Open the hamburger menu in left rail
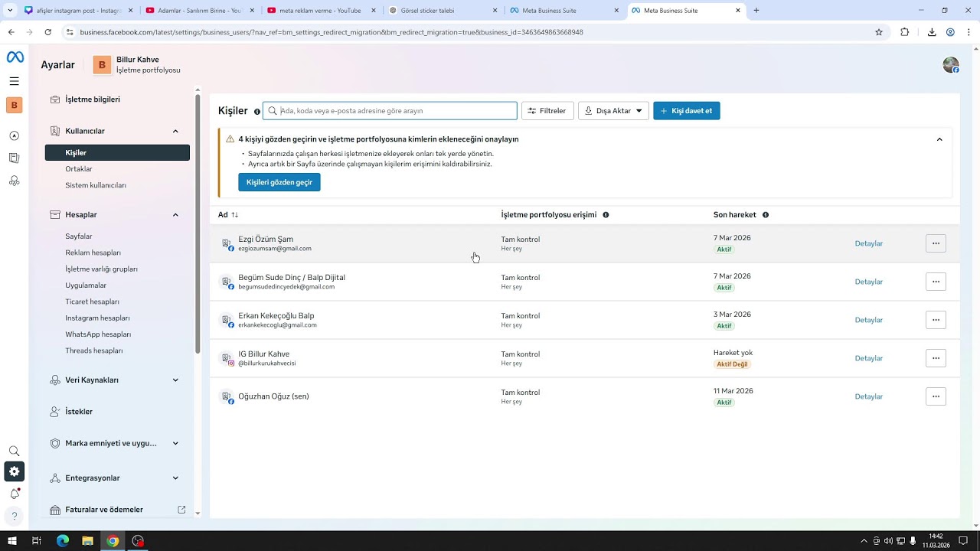980x551 pixels. click(15, 81)
